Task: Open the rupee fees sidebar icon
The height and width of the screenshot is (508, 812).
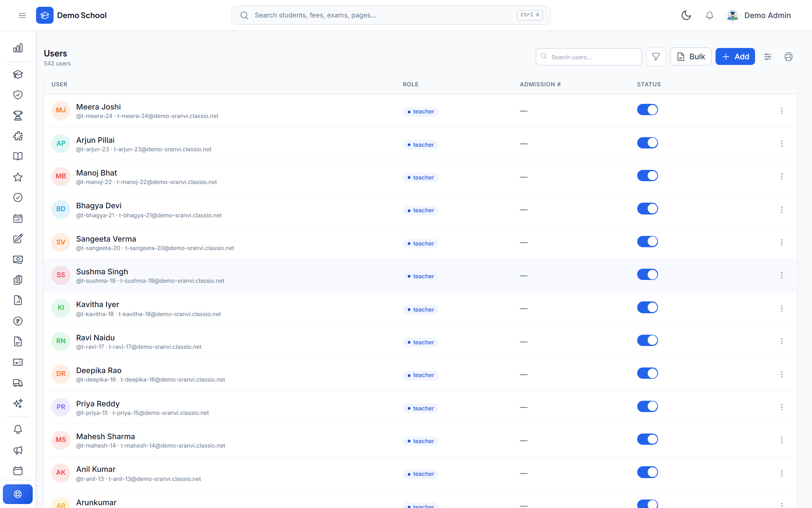Action: [x=18, y=321]
